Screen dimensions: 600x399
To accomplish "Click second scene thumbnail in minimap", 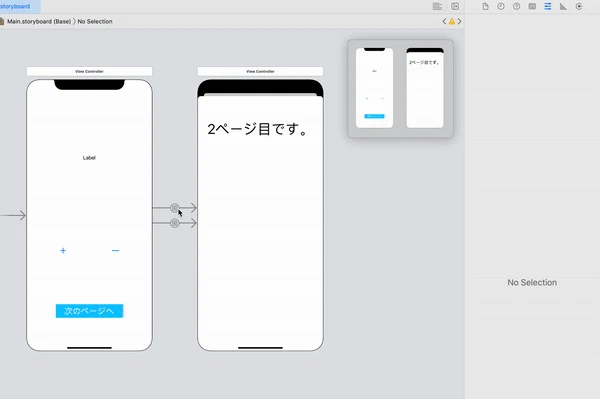I will (x=425, y=88).
